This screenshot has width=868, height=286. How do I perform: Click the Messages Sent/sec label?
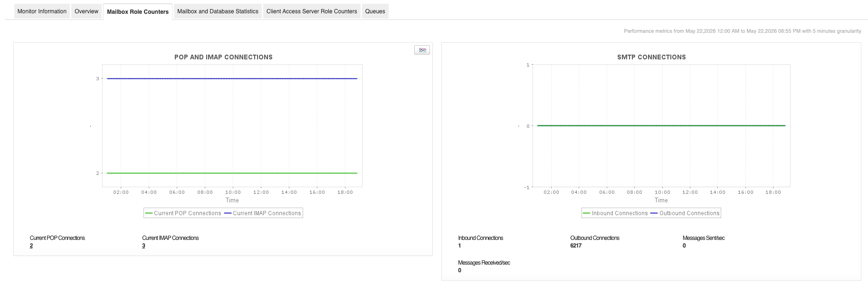pyautogui.click(x=703, y=238)
